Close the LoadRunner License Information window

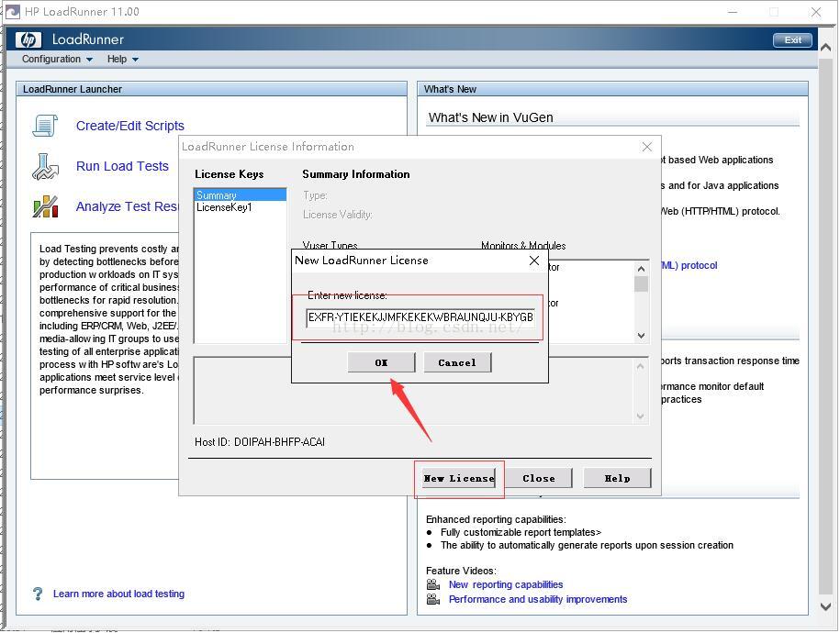(647, 147)
